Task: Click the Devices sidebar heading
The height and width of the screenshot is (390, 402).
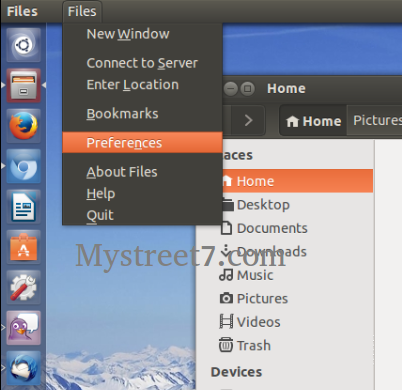Action: pos(236,372)
